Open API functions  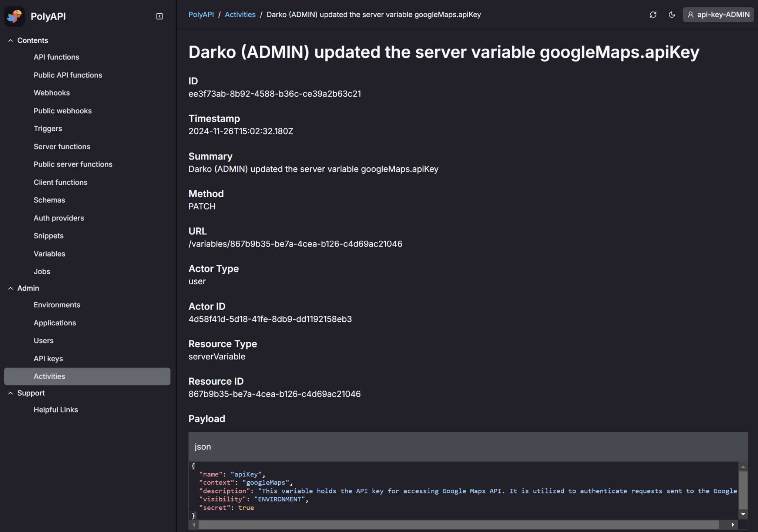[x=56, y=57]
